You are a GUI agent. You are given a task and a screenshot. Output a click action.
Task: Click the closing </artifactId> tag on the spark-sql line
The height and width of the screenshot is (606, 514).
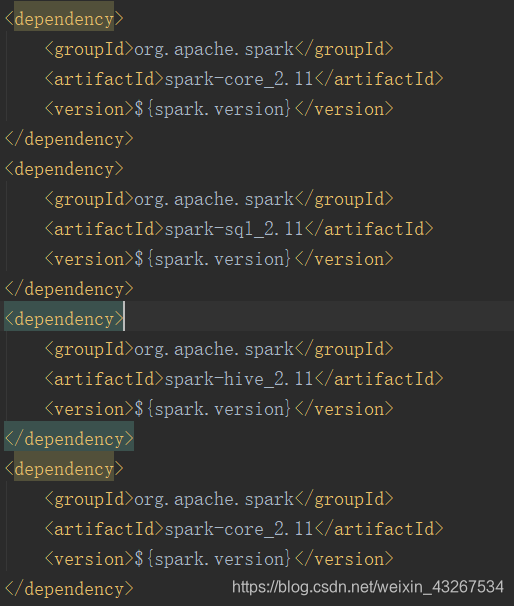tap(369, 229)
